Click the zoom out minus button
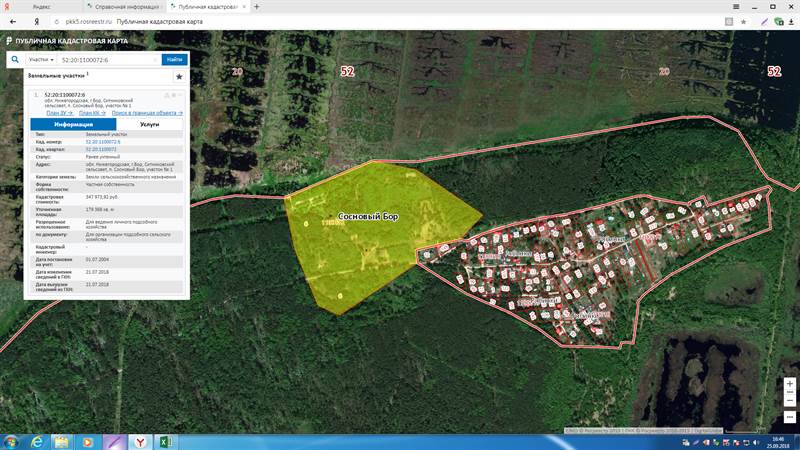 (x=790, y=398)
